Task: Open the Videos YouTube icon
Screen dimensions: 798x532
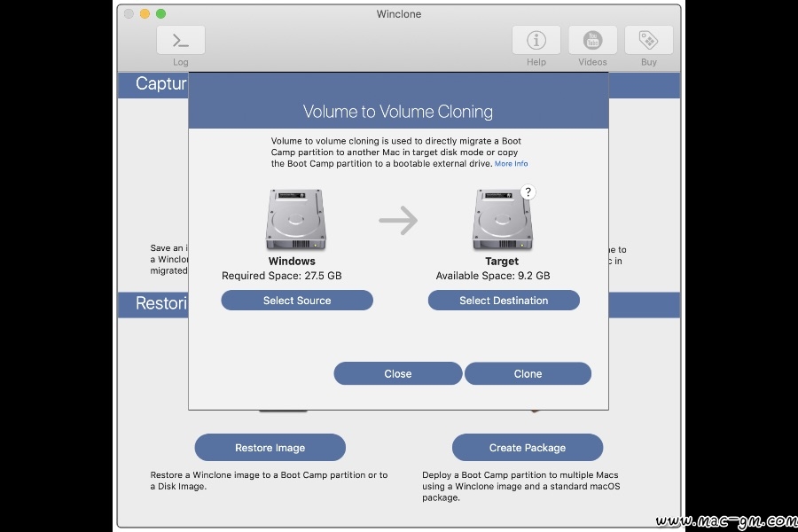Action: pos(592,40)
